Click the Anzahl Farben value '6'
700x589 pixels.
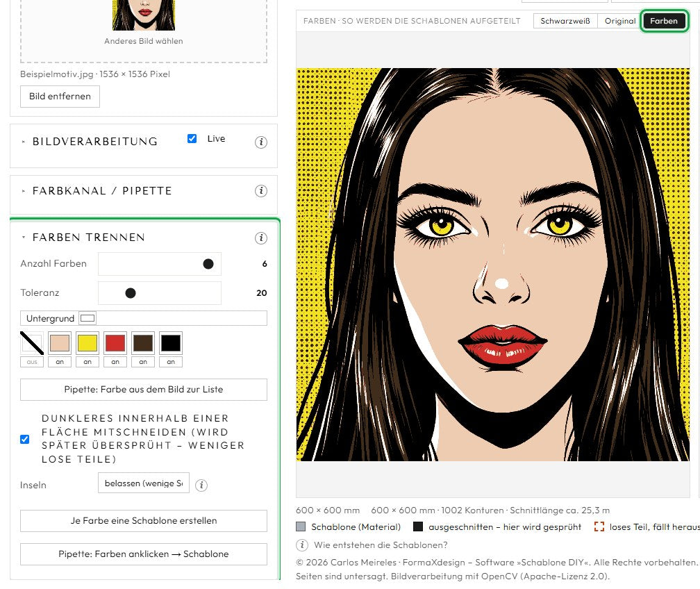tap(265, 264)
